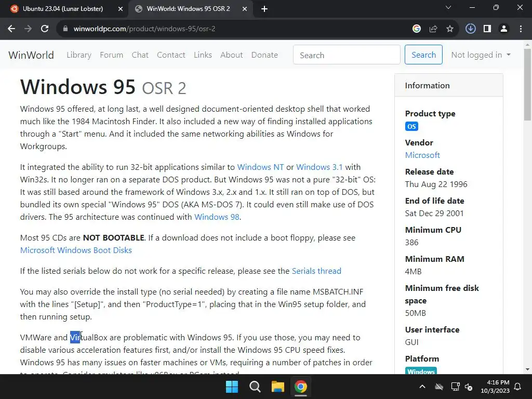Click the Minimum RAM value 4MB
532x399 pixels.
click(x=413, y=272)
